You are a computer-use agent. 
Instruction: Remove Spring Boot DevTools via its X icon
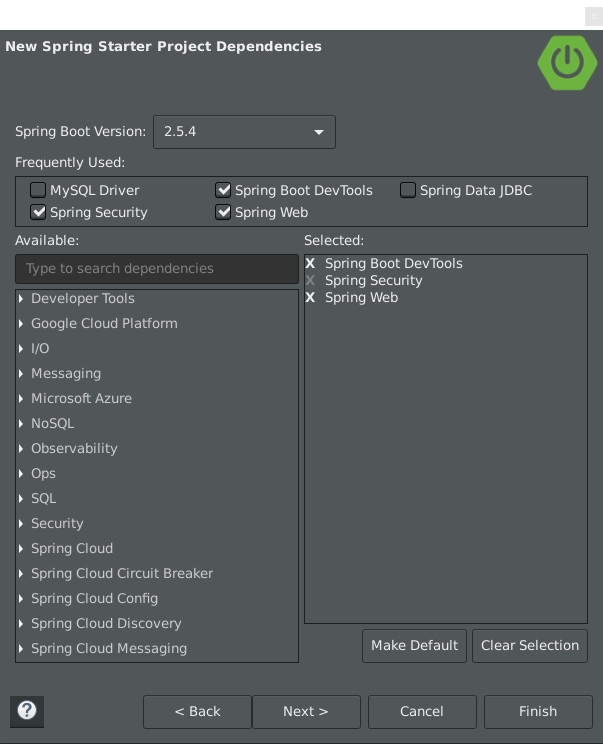pyautogui.click(x=310, y=263)
